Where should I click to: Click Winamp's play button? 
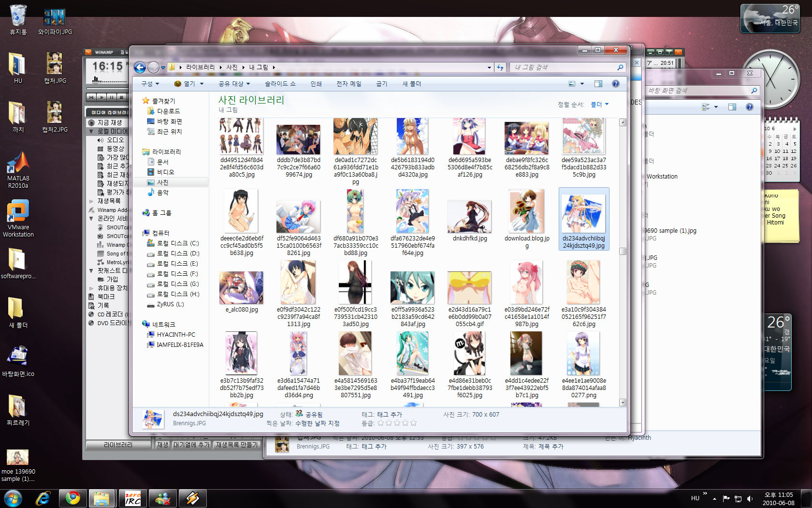point(101,98)
